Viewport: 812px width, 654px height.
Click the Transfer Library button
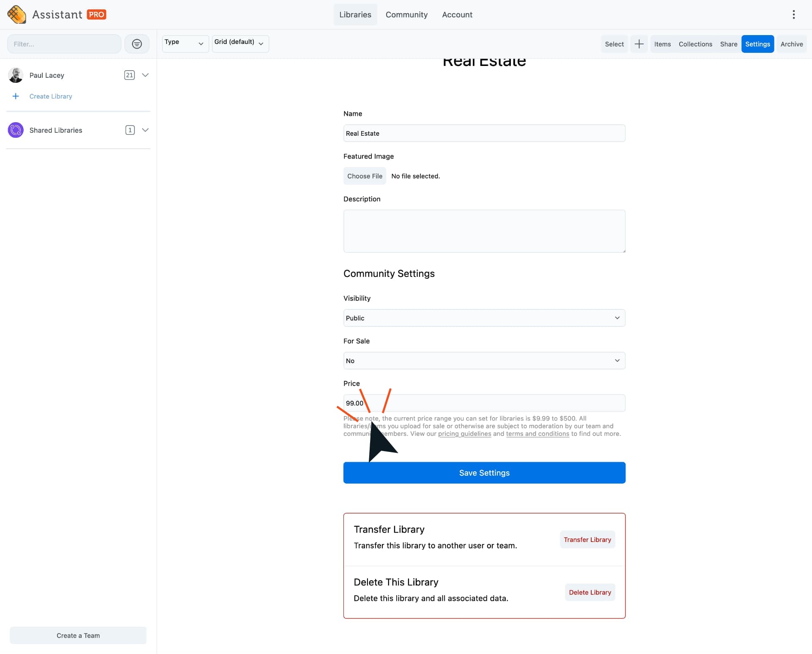(587, 540)
